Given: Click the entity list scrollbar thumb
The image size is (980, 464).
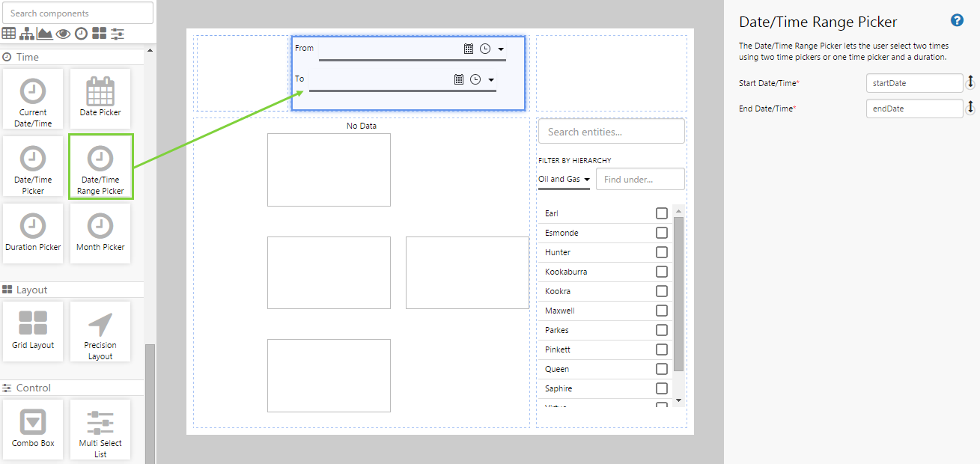Looking at the screenshot, I should coord(678,293).
